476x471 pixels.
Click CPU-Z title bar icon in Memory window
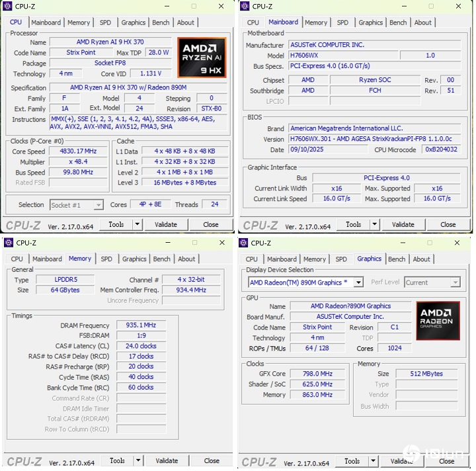(8, 243)
